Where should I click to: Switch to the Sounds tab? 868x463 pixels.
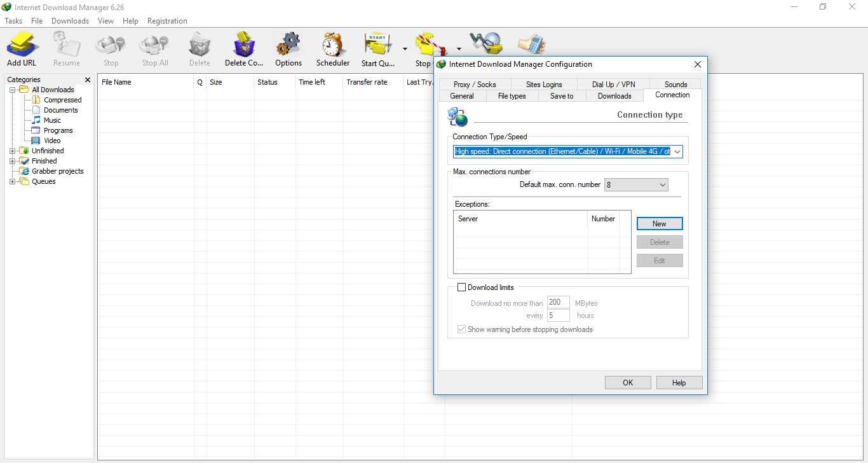675,84
